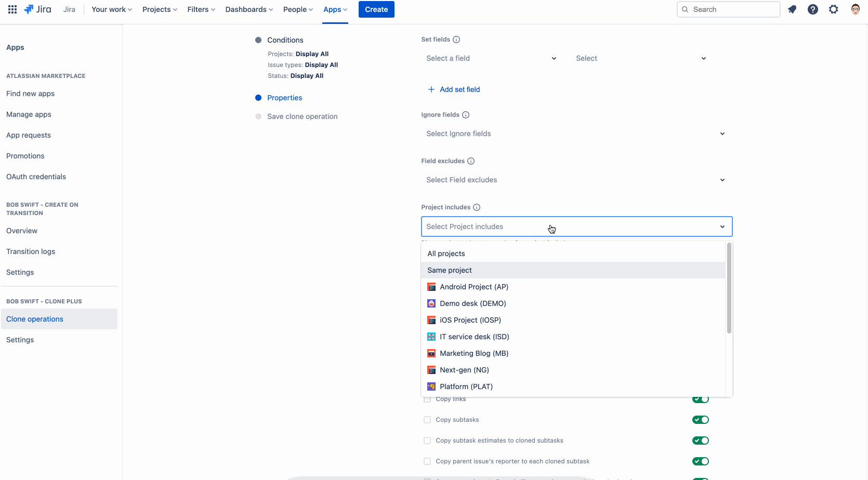
Task: Click the Conditions step bullet
Action: tap(258, 40)
